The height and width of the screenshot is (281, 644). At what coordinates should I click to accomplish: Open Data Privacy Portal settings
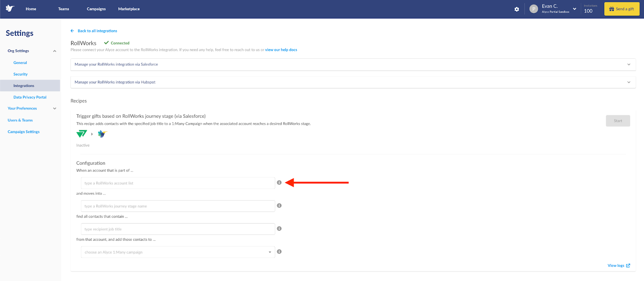(x=30, y=97)
